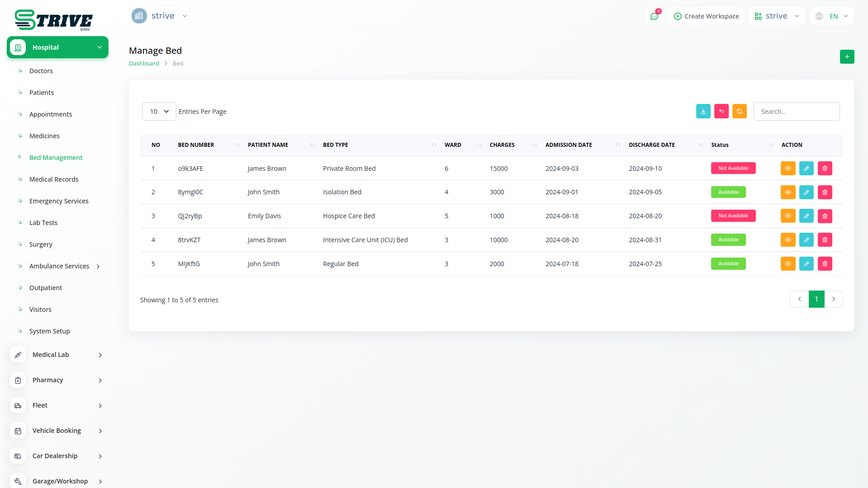The height and width of the screenshot is (488, 868).
Task: Edit bed 8ymgl0C with pencil icon
Action: (x=806, y=192)
